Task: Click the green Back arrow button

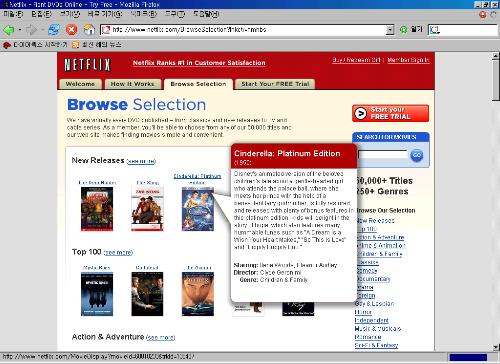Action: (x=9, y=30)
